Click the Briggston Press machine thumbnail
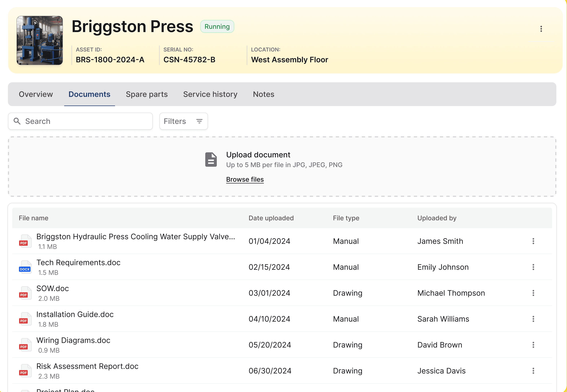Viewport: 567px width, 392px height. (40, 40)
